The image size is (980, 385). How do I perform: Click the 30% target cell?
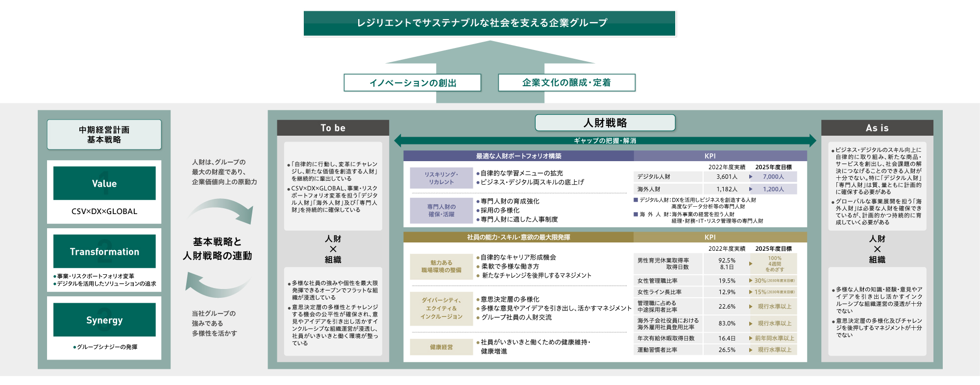(x=774, y=281)
